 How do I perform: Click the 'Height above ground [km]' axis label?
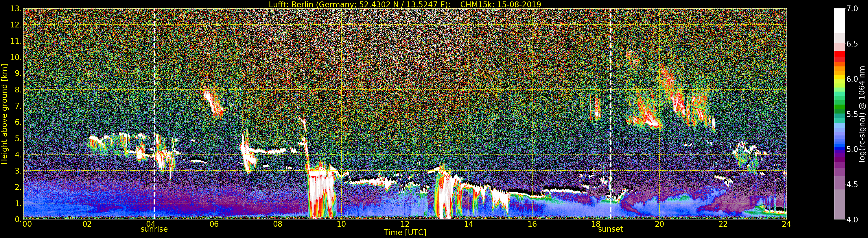click(x=4, y=114)
